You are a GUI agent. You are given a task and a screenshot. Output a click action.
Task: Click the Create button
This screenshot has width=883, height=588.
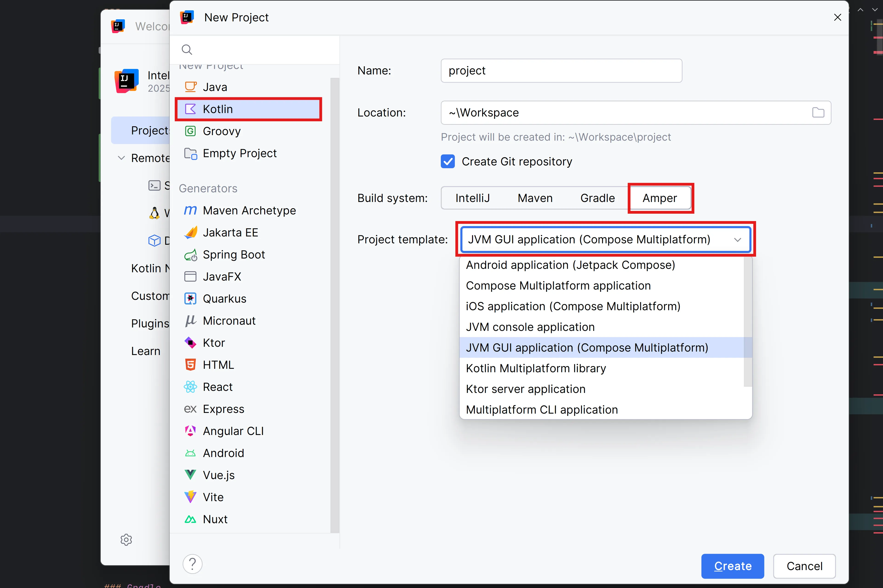click(x=733, y=566)
